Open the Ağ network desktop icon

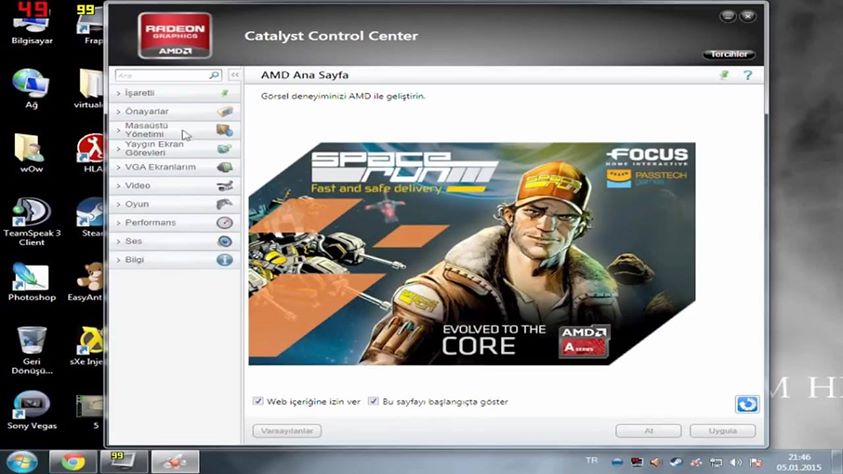click(31, 89)
